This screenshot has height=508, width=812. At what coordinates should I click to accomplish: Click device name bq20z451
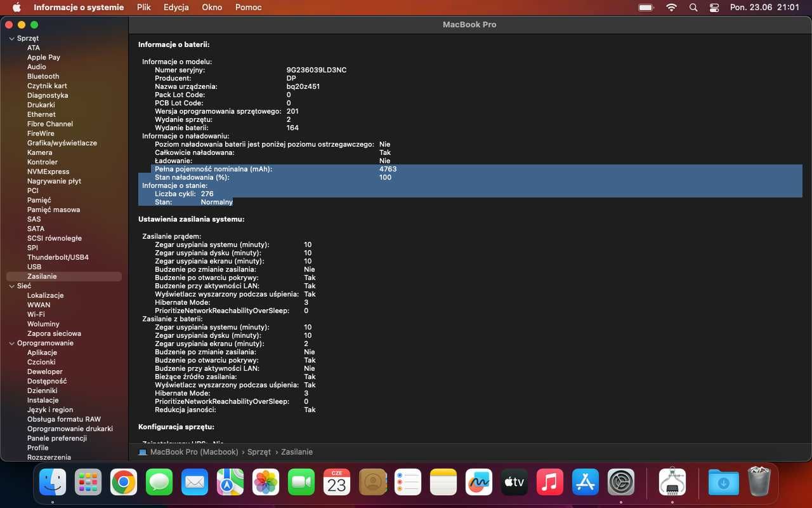click(x=303, y=86)
